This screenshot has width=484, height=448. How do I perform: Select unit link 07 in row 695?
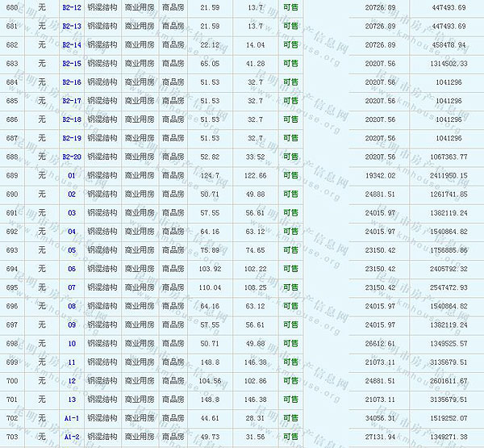[x=72, y=287]
